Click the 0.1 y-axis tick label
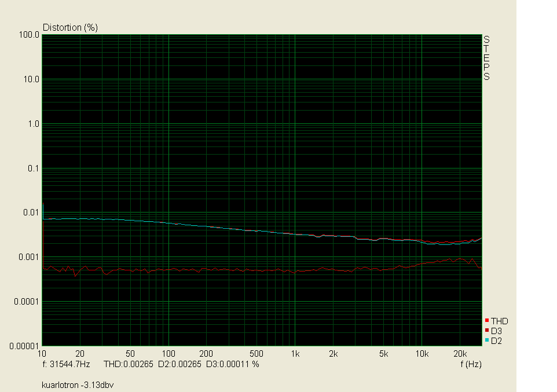This screenshot has height=392, width=557. pos(34,168)
